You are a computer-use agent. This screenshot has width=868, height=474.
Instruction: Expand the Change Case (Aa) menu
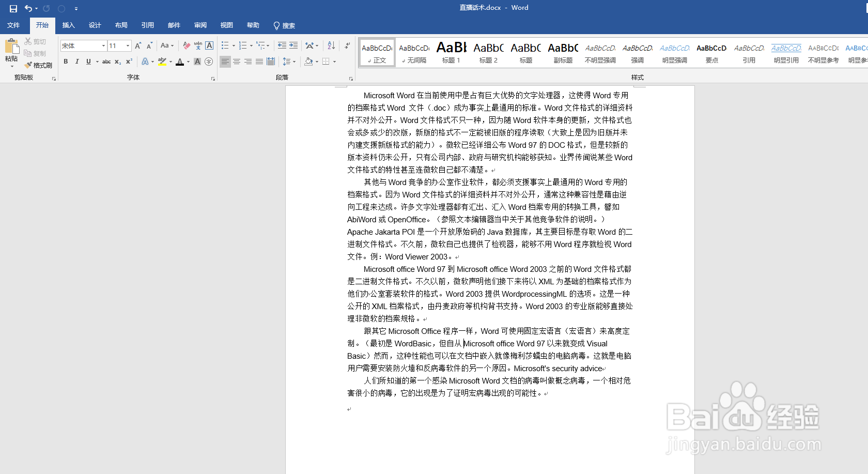point(167,45)
